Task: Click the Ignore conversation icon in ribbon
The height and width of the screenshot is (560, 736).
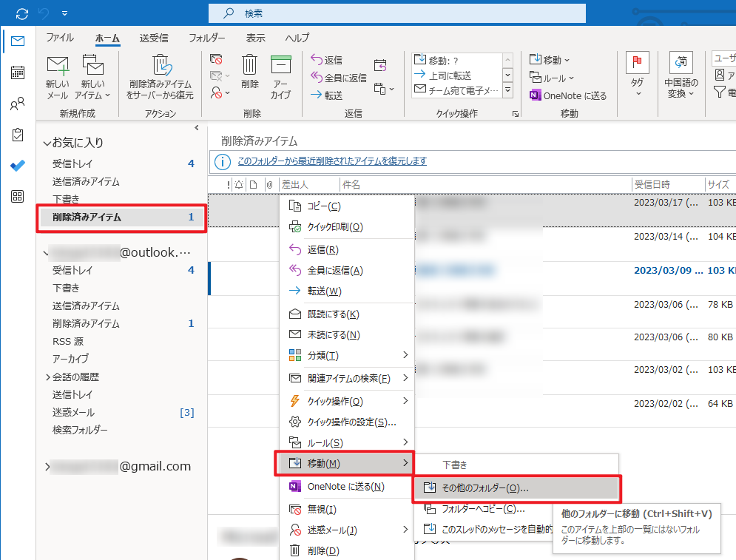Action: 216,60
